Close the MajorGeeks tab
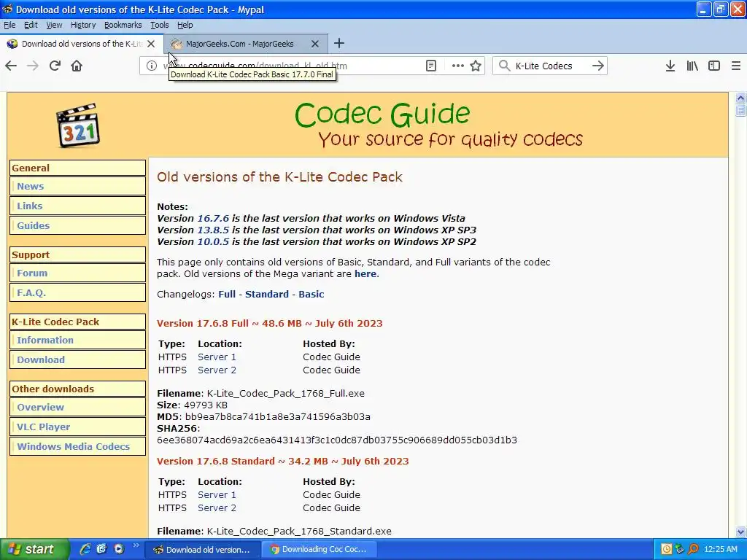Screen dimensions: 747x560 (x=315, y=44)
